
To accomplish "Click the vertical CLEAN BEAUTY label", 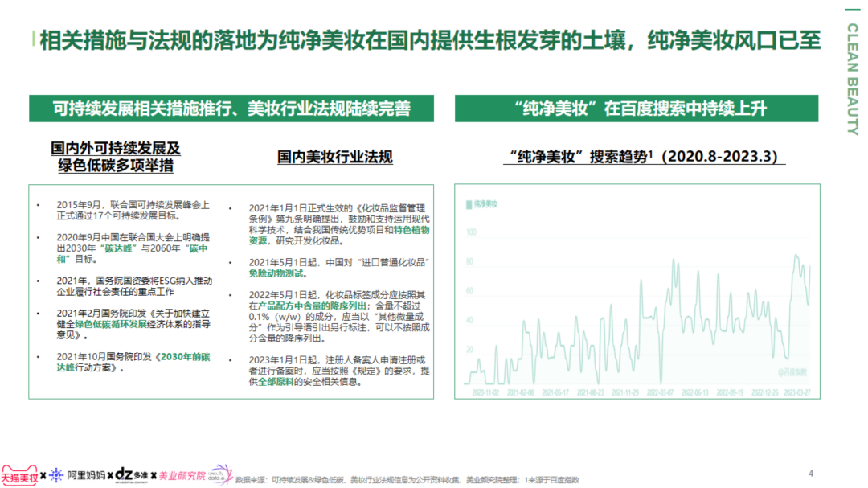I will (x=853, y=80).
